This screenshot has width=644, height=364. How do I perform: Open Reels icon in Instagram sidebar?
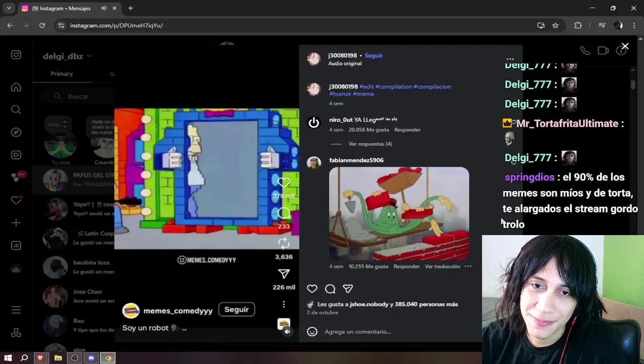pyautogui.click(x=16, y=155)
